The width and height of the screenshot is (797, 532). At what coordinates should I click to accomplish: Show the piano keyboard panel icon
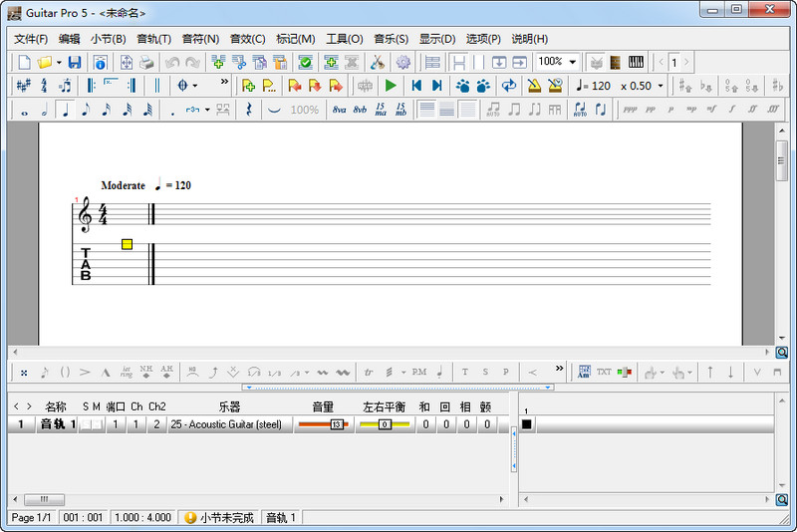636,63
